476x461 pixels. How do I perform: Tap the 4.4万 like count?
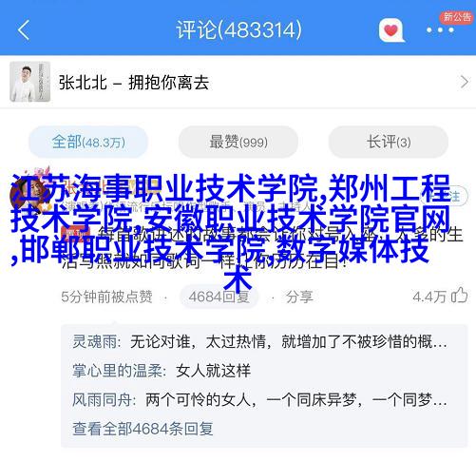[x=429, y=297]
